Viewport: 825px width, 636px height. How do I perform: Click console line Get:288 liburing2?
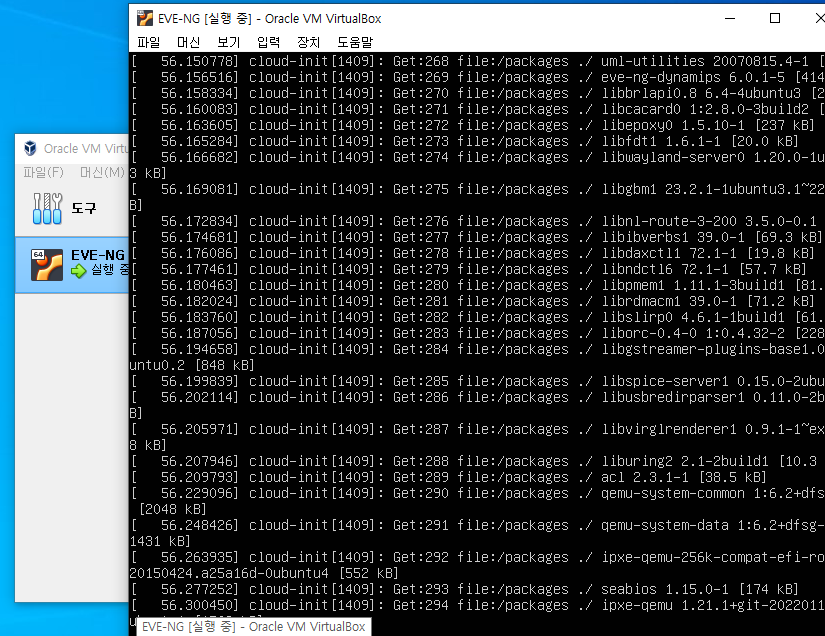[x=474, y=461]
